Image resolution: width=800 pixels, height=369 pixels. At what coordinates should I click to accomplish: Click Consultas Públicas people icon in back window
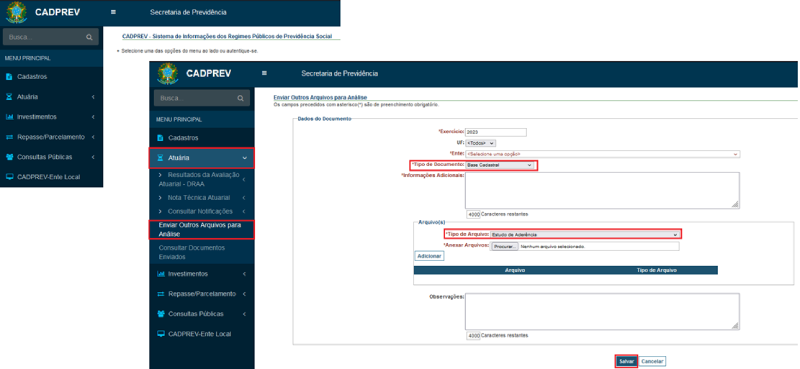9,157
